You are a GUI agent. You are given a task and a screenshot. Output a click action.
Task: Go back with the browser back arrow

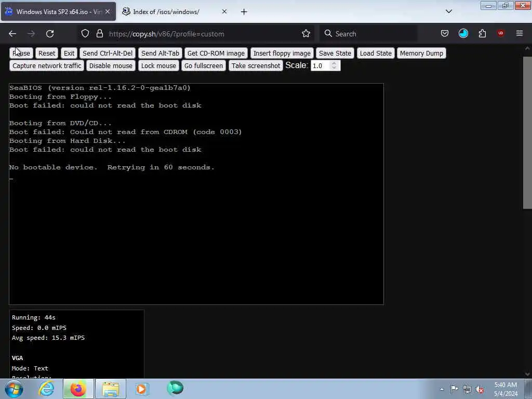point(12,34)
